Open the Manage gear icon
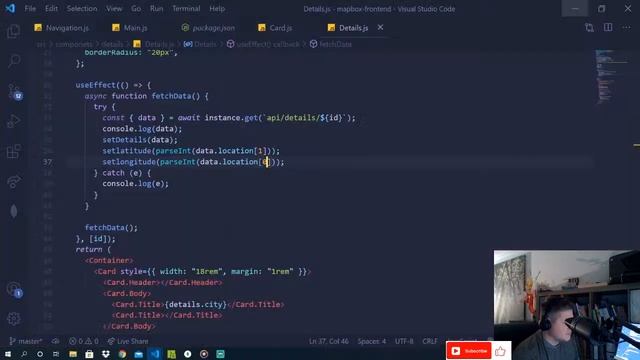Viewport: 640px width, 360px height. click(x=13, y=319)
